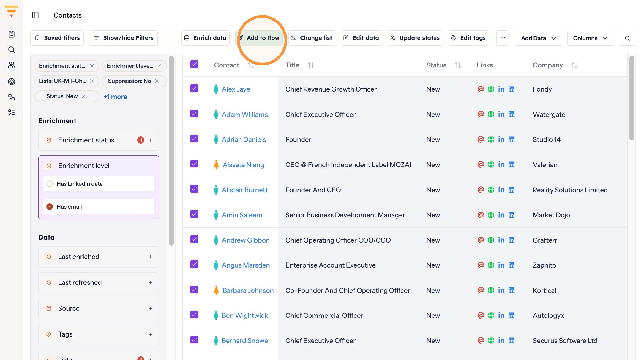Open the Columns dropdown
The height and width of the screenshot is (360, 644).
click(x=591, y=38)
